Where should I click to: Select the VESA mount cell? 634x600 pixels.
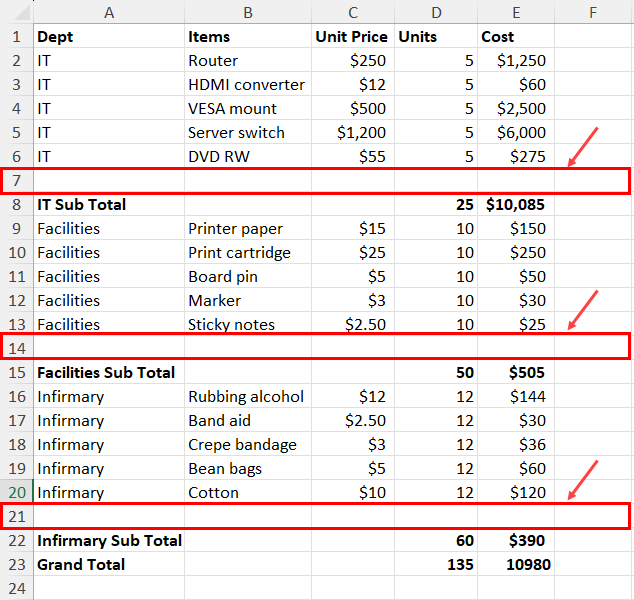pyautogui.click(x=248, y=109)
